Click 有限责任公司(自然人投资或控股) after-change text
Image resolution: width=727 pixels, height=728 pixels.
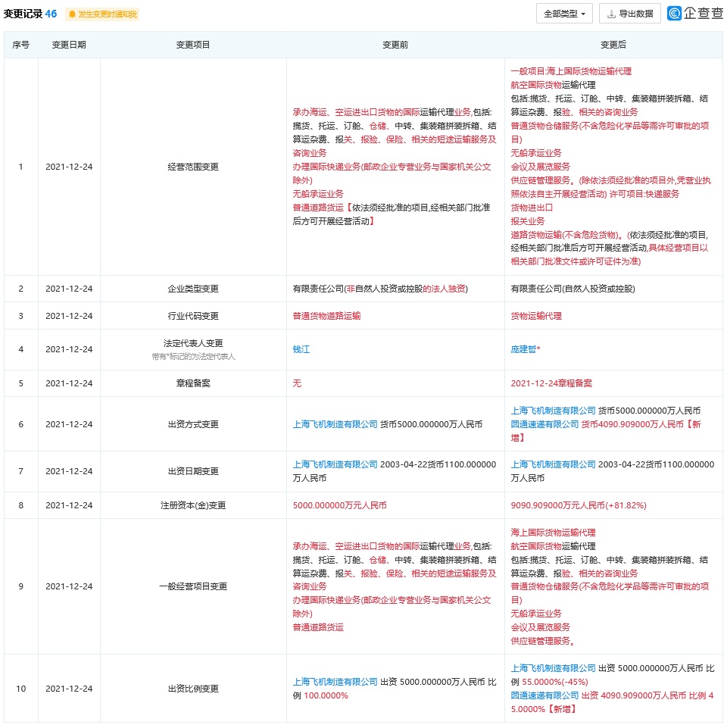[x=573, y=289]
